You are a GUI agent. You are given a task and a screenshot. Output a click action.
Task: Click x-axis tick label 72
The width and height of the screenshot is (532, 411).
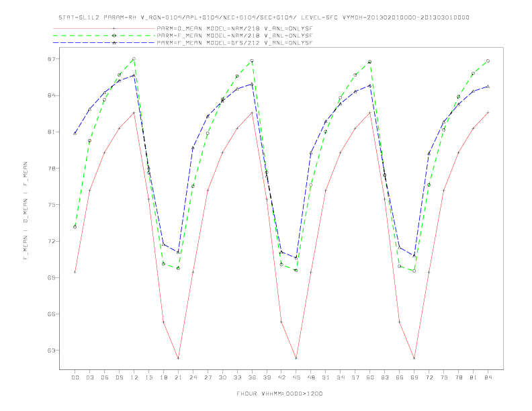tap(429, 377)
